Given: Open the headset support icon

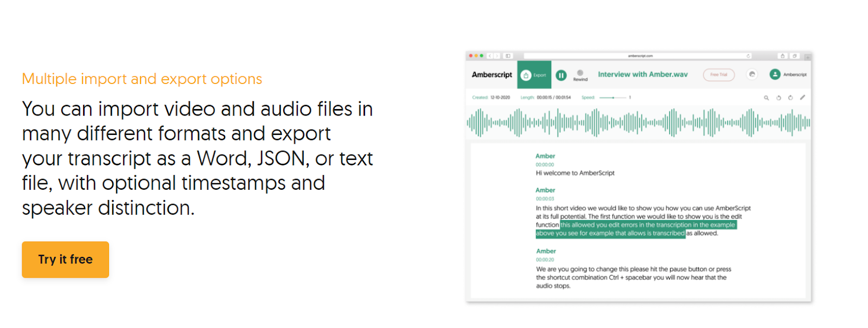Looking at the screenshot, I should pyautogui.click(x=752, y=74).
